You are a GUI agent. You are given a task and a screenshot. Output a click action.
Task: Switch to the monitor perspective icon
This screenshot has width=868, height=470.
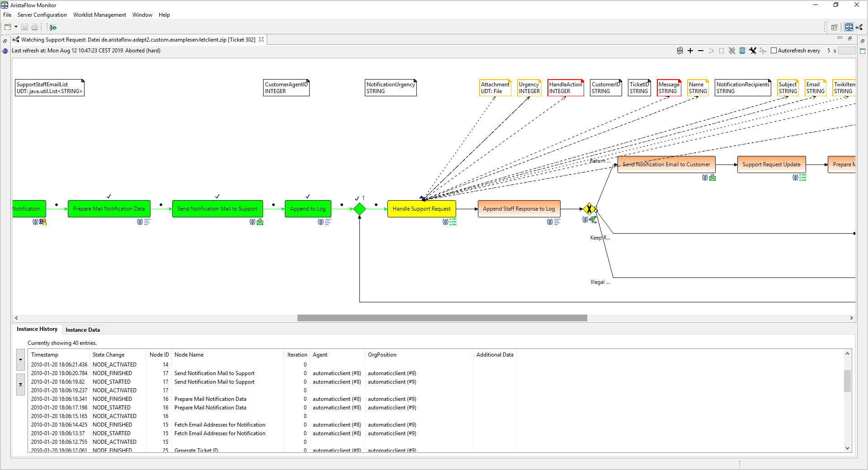tap(849, 27)
